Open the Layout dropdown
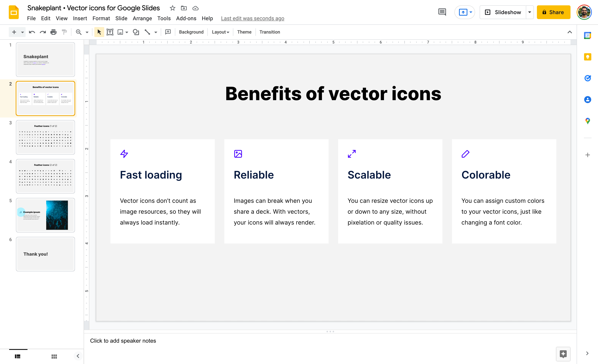 click(x=220, y=32)
